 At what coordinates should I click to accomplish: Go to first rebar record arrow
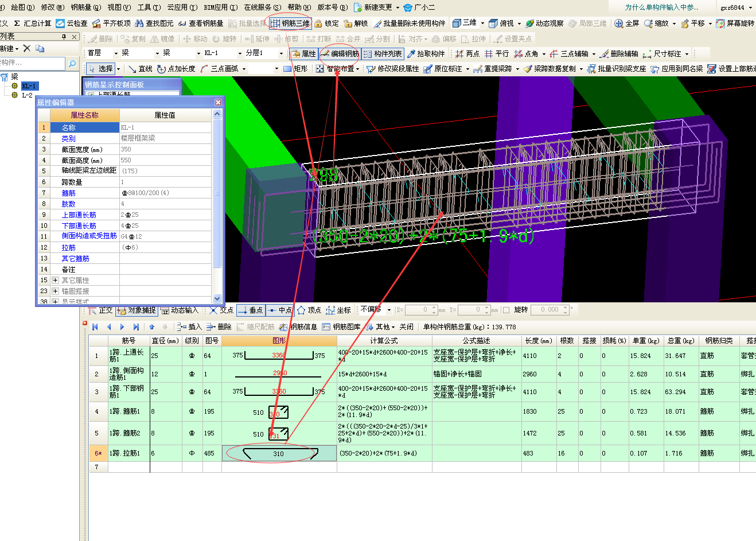pos(95,326)
